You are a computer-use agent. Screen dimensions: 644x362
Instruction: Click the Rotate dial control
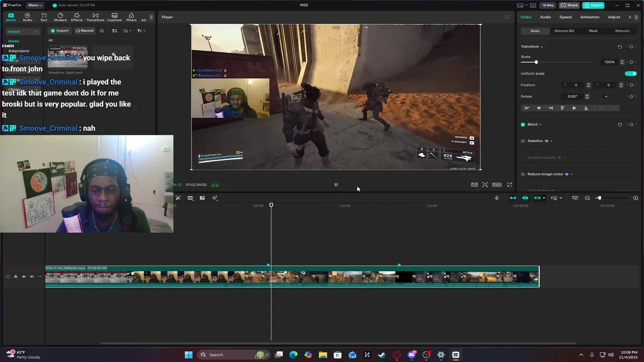coord(606,97)
